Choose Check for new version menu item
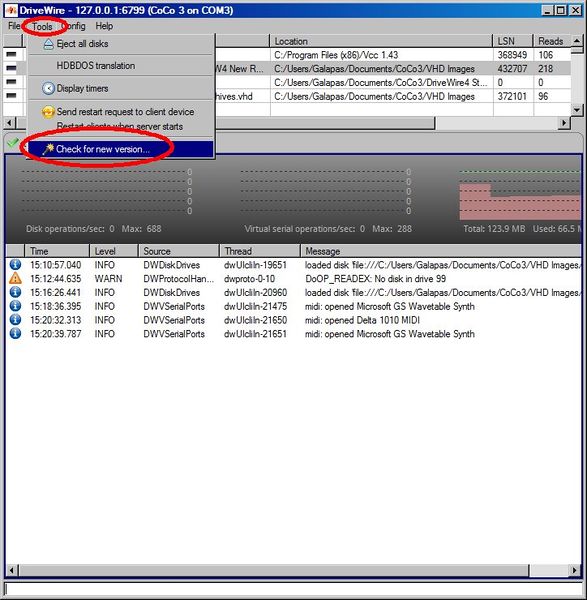The width and height of the screenshot is (587, 600). 121,149
